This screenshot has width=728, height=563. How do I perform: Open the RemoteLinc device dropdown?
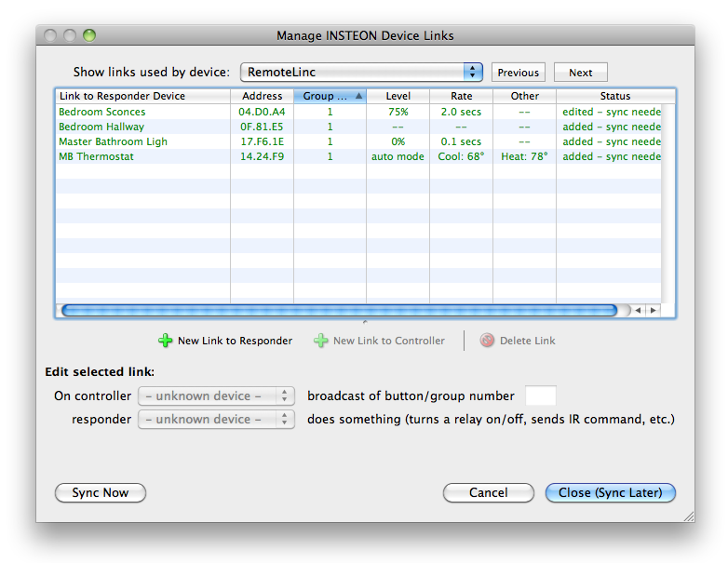pos(361,72)
